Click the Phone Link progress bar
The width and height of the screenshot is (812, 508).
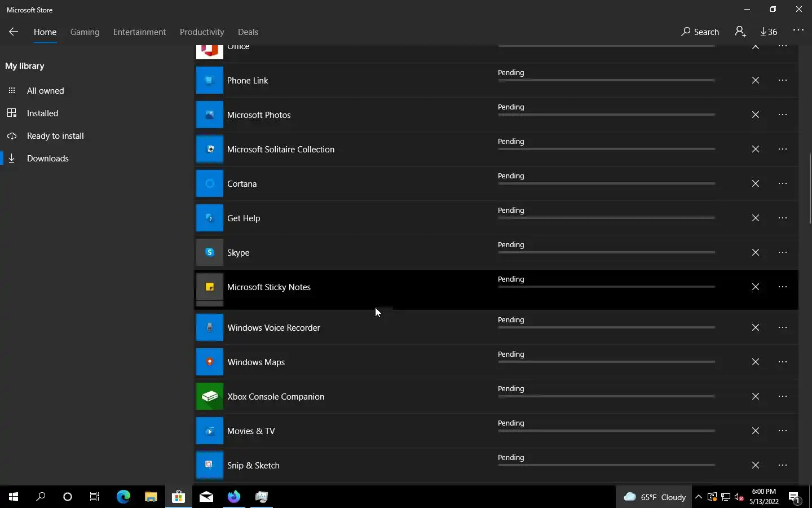pyautogui.click(x=607, y=80)
